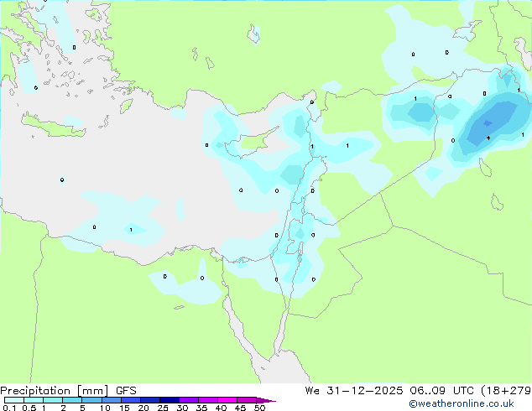This screenshot has width=532, height=411.
Task: Click the "[mm]" unit label
Action: pos(92,391)
